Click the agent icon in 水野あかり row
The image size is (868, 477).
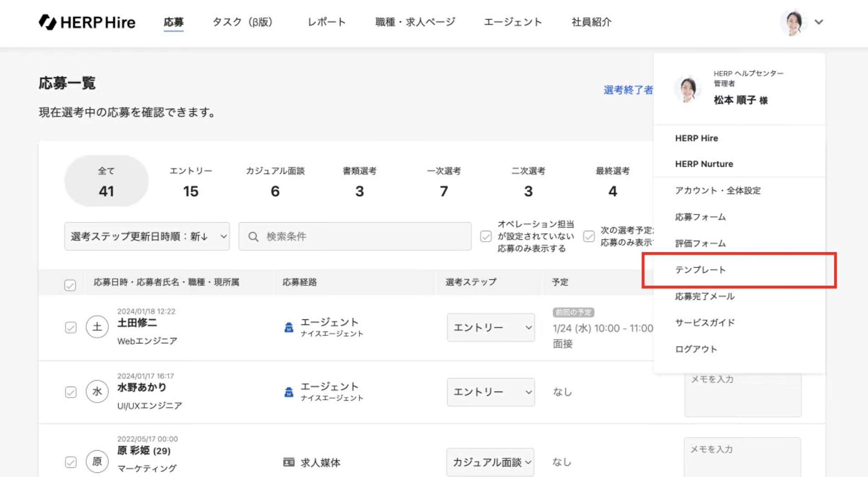[x=289, y=392]
